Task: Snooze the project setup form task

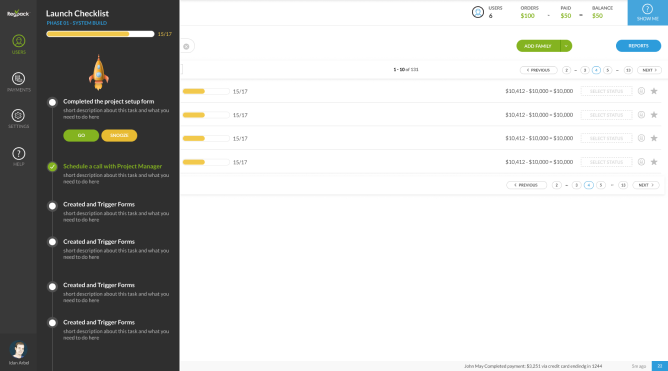Action: point(119,135)
